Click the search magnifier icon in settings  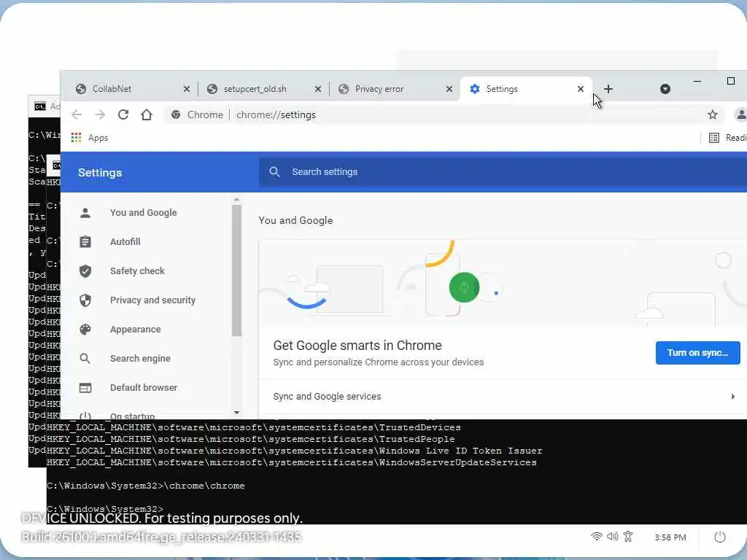(274, 172)
